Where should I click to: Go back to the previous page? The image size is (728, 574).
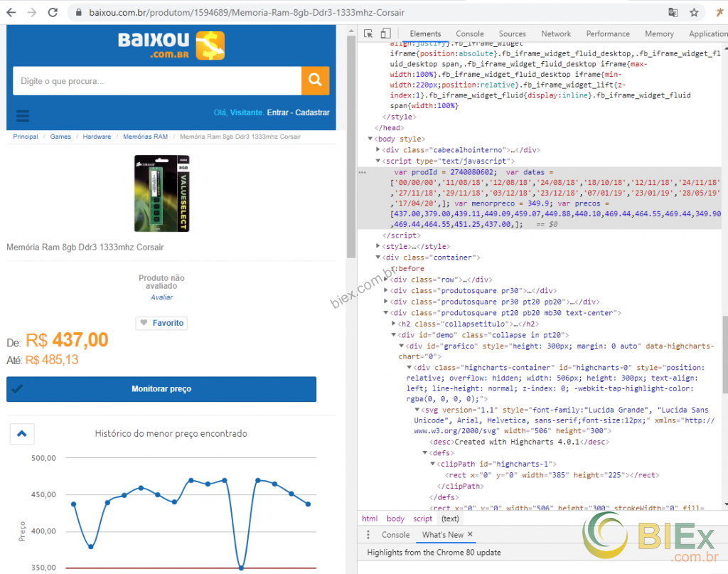tap(11, 13)
